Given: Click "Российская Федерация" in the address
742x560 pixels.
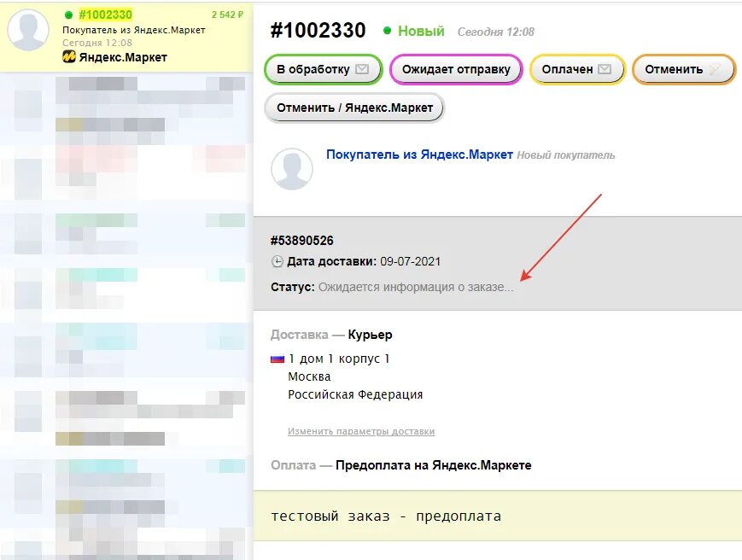Looking at the screenshot, I should click(355, 394).
